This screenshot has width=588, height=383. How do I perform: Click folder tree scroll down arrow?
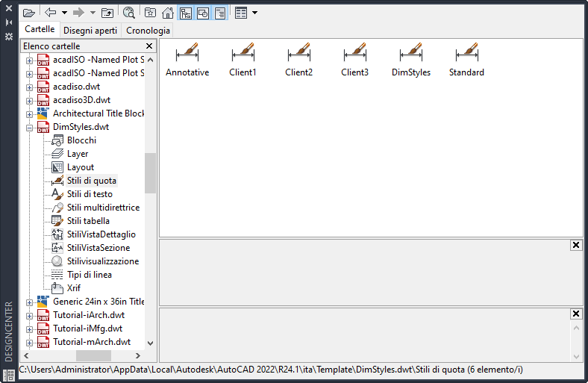(x=151, y=343)
